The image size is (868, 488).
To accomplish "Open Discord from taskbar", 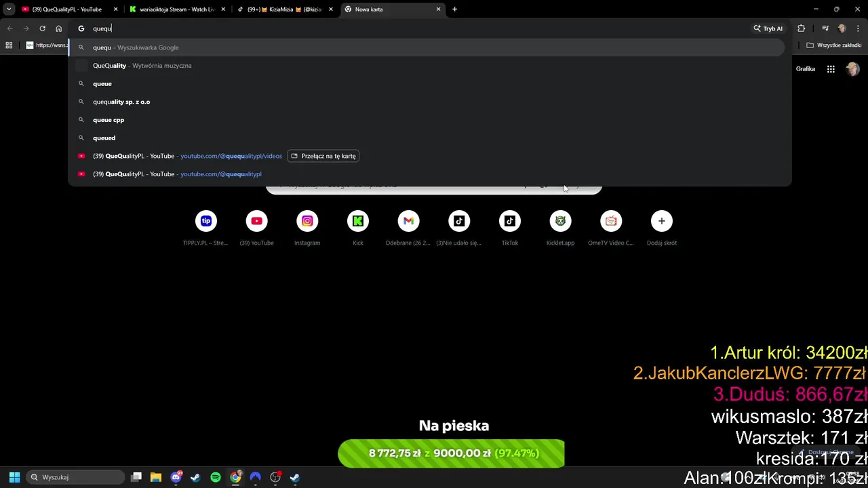I will (176, 477).
